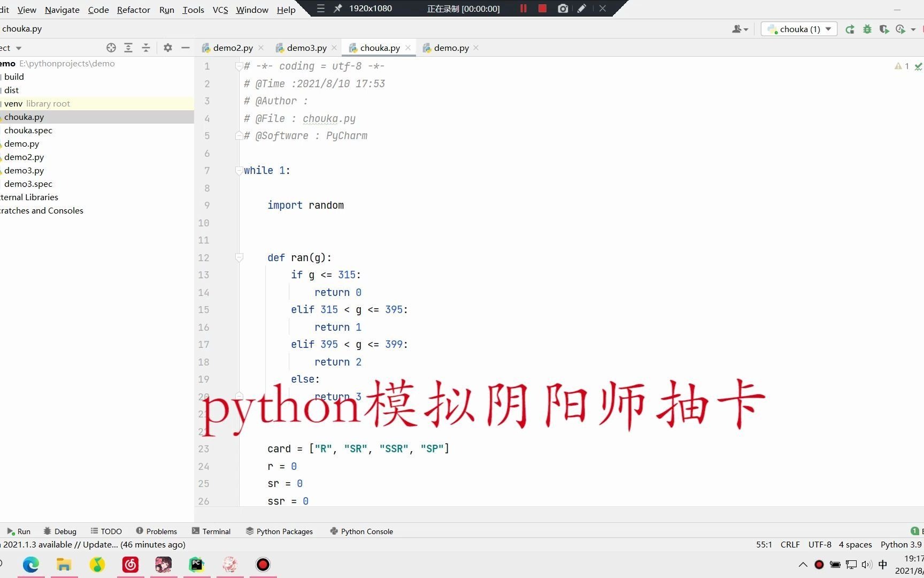
Task: Switch to the demo3.py tab
Action: tap(306, 48)
